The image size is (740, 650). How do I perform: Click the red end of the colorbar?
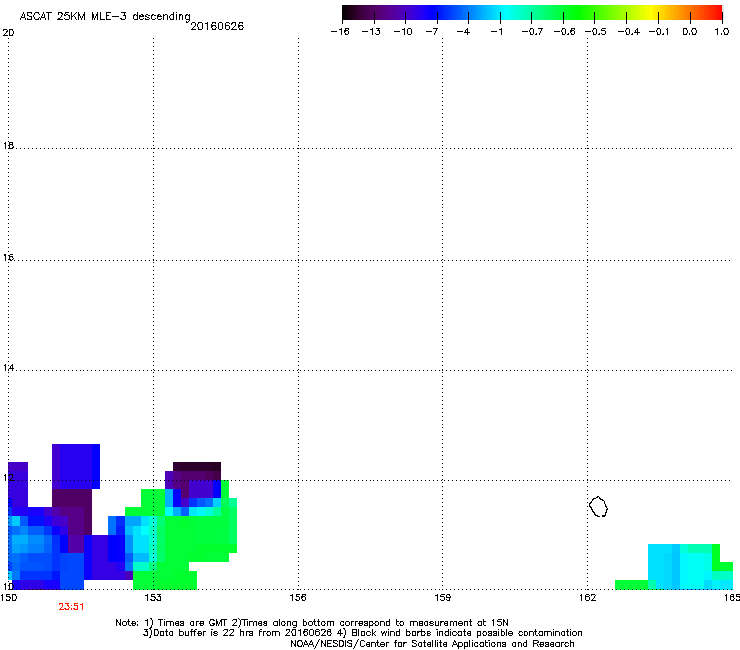(716, 13)
